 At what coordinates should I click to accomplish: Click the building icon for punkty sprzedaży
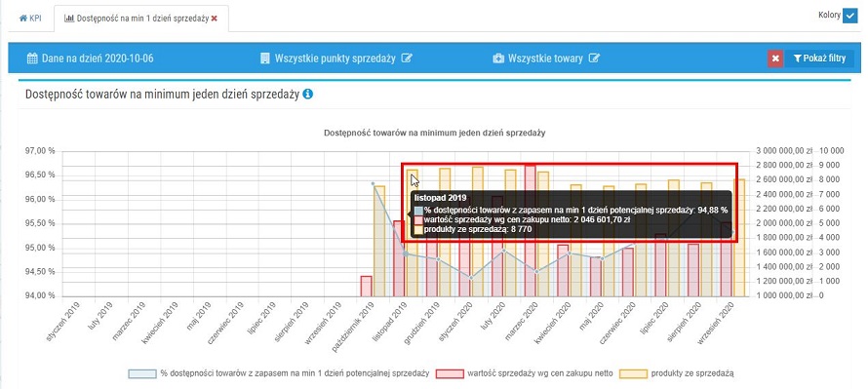(x=264, y=58)
